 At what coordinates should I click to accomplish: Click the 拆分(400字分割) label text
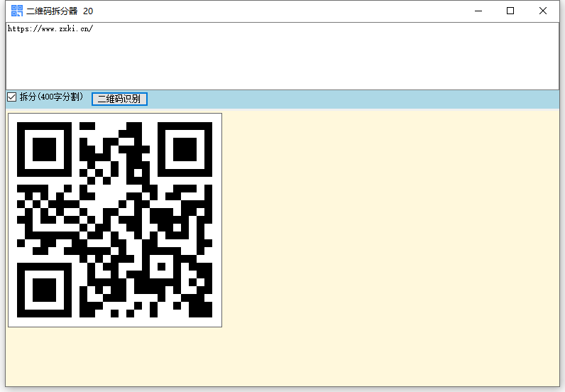pos(51,97)
